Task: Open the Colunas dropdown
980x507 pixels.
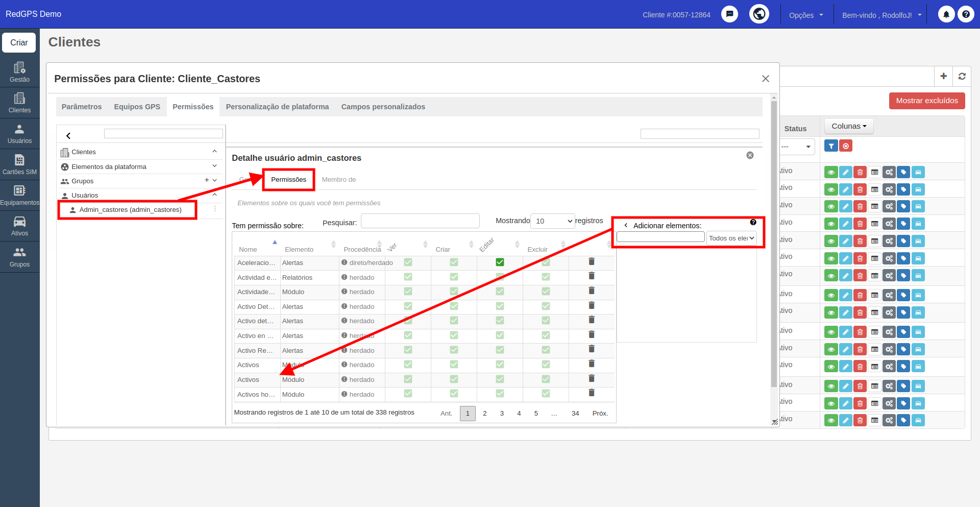Action: click(x=849, y=126)
